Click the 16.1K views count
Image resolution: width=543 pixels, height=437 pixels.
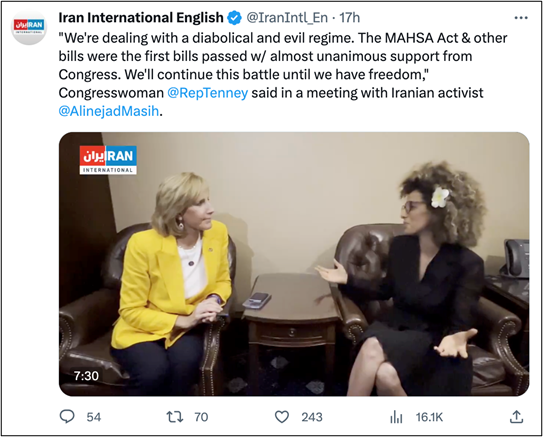click(429, 417)
